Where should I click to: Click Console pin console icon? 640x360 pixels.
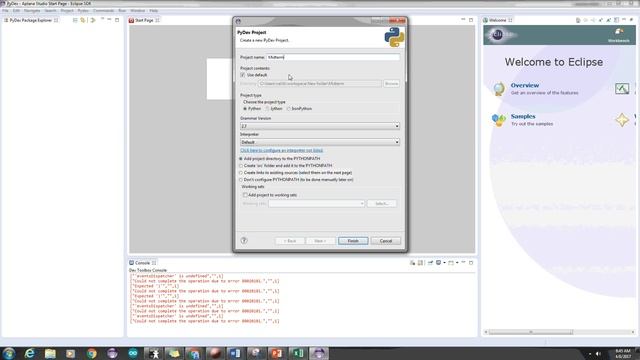tap(430, 263)
